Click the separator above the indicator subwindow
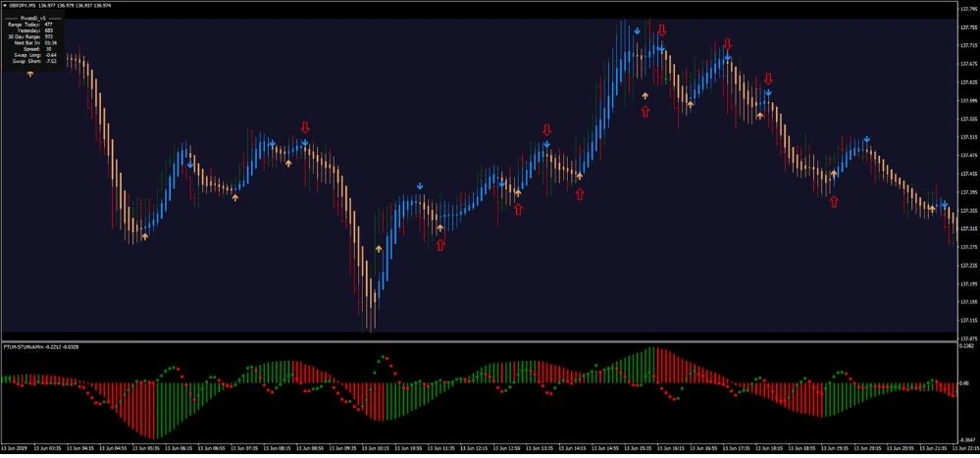Viewport: 980px width, 458px height. coord(479,341)
